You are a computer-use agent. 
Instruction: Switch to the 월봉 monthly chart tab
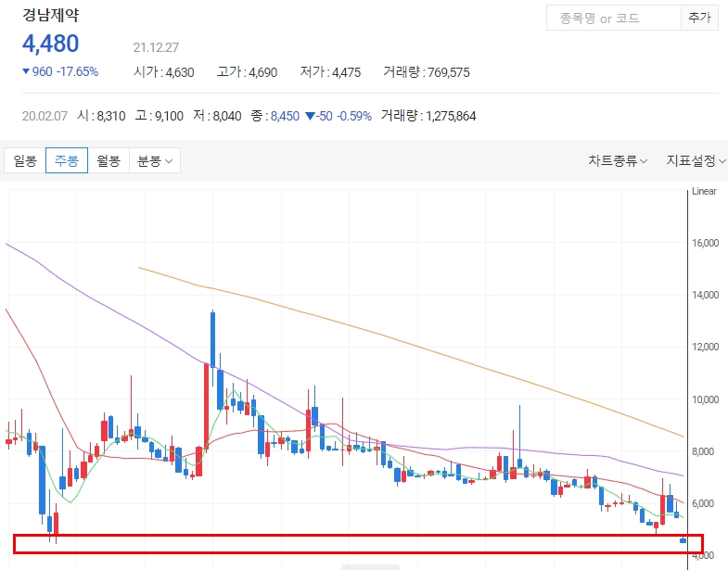(109, 160)
